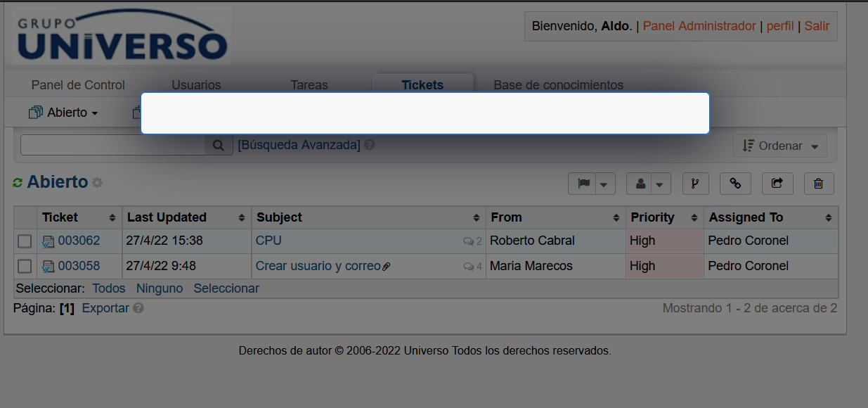Check the box for ticket 003058

pyautogui.click(x=25, y=267)
